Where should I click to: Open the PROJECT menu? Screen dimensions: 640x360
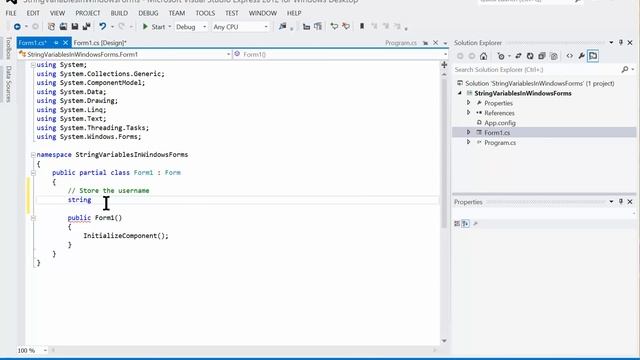coord(88,13)
